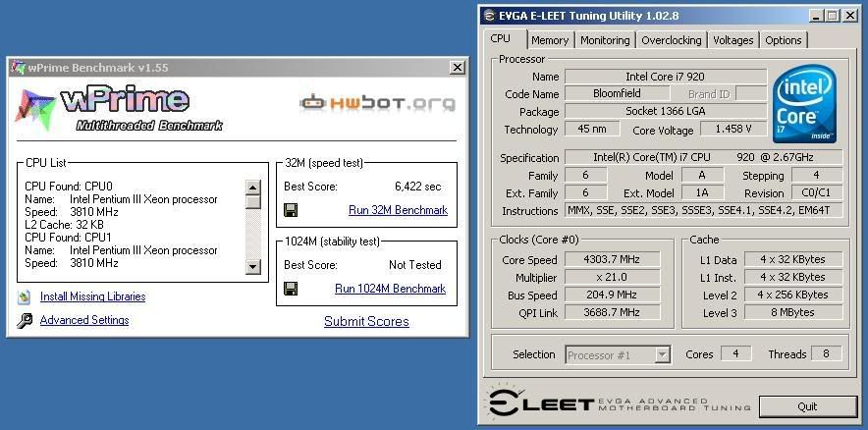The image size is (868, 430).
Task: Click the Bus Speed value 204.9 MHz
Action: point(612,295)
